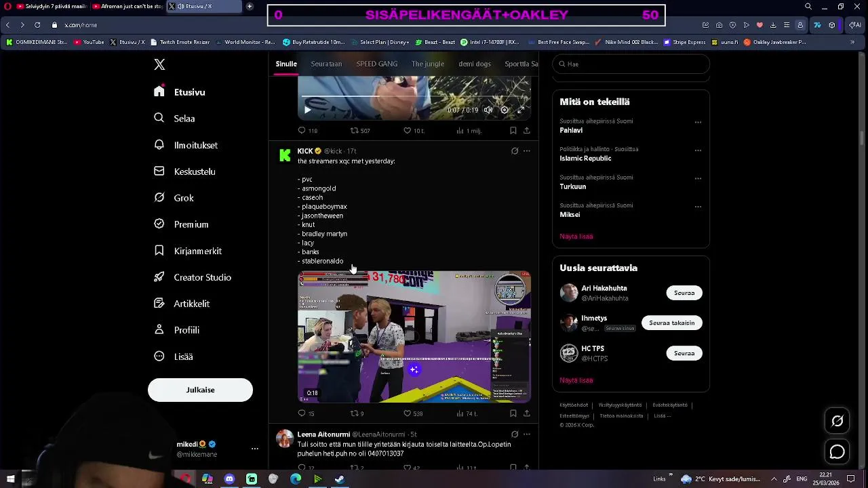
Task: Open Profiili in sidebar
Action: click(176, 330)
